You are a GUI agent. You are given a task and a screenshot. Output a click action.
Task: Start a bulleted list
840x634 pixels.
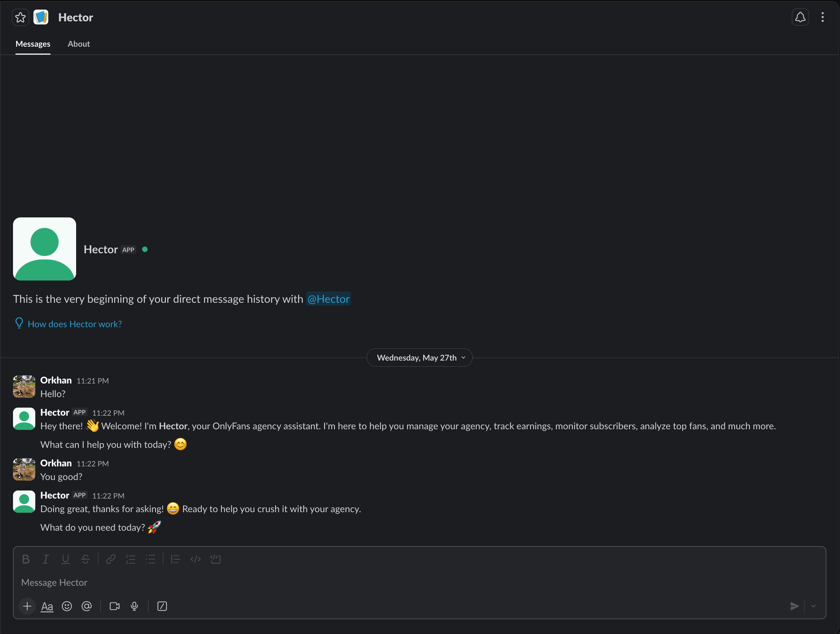point(150,559)
